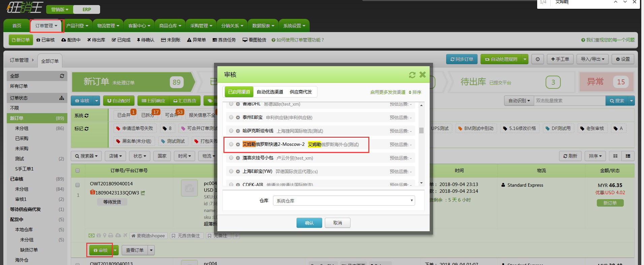Refresh the 全部 sidebar section

[62, 76]
